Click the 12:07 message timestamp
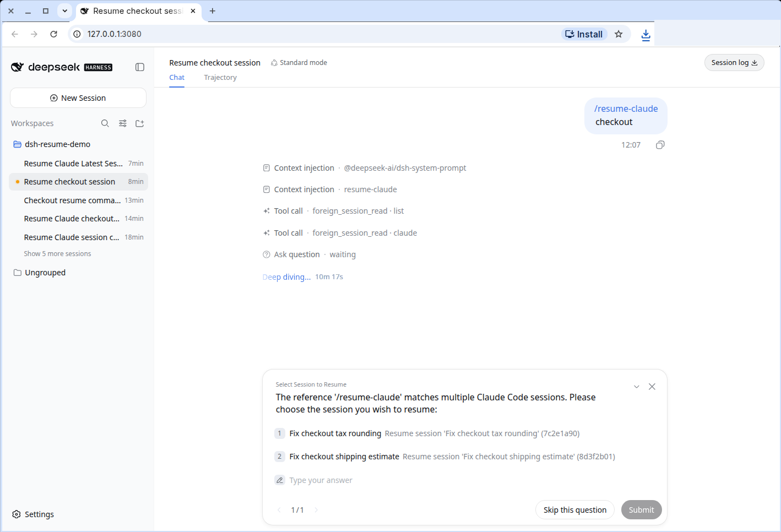781x532 pixels. point(631,145)
